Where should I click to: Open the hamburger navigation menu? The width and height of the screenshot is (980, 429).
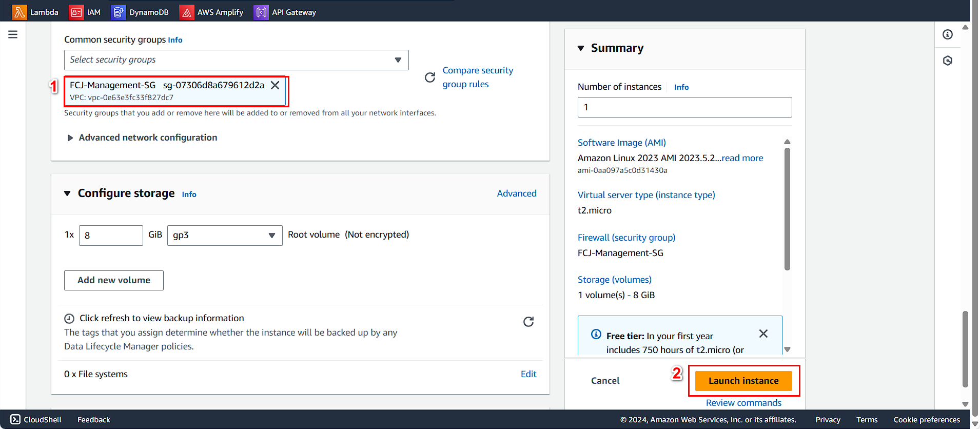coord(13,34)
